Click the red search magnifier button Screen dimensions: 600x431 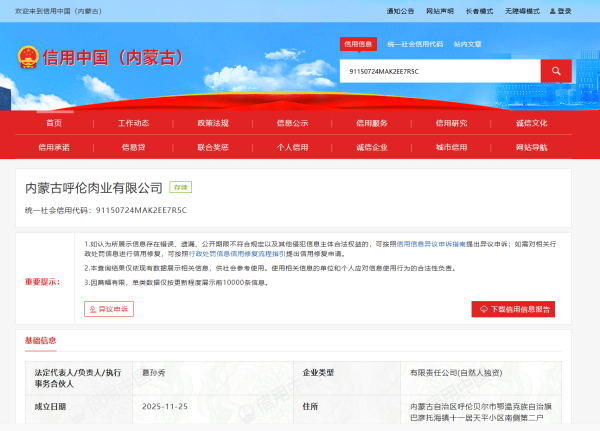(x=555, y=71)
